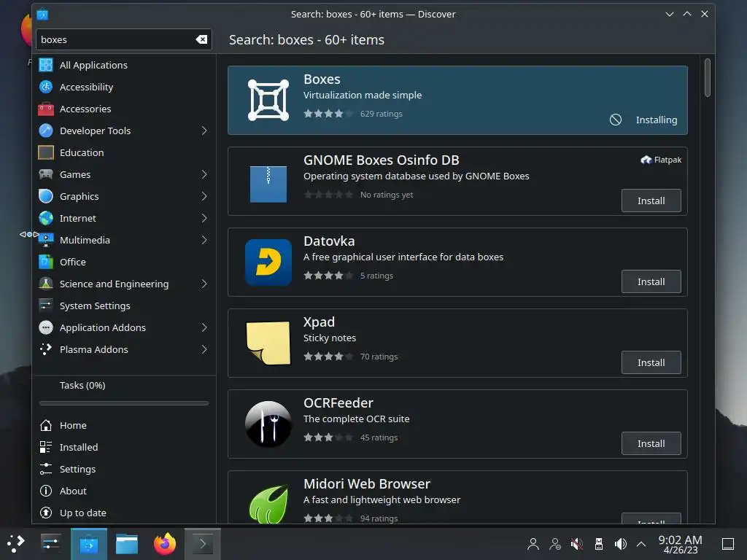This screenshot has width=747, height=560.
Task: Open Tasks (0%) progress view
Action: pos(124,385)
